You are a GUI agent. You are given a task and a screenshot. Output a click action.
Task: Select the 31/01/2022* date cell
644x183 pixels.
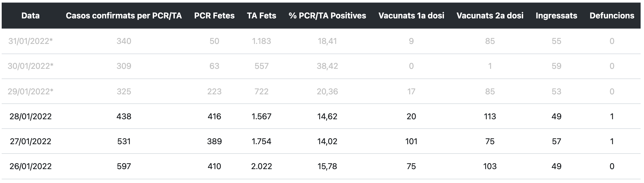pos(31,41)
